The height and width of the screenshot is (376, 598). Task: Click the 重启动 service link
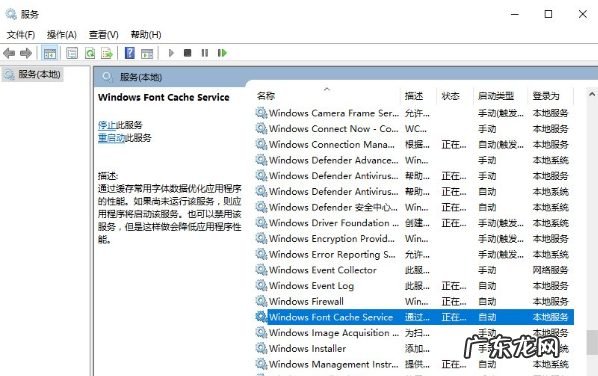pos(111,138)
